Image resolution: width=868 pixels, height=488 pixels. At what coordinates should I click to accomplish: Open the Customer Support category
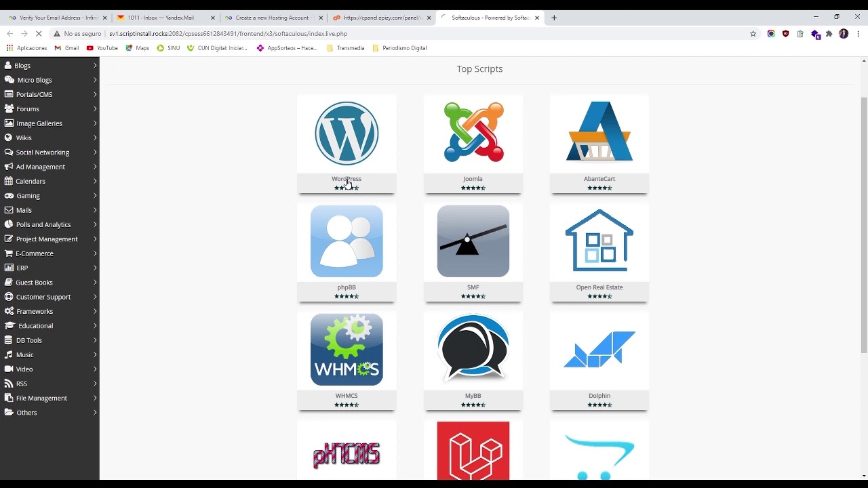[x=50, y=297]
